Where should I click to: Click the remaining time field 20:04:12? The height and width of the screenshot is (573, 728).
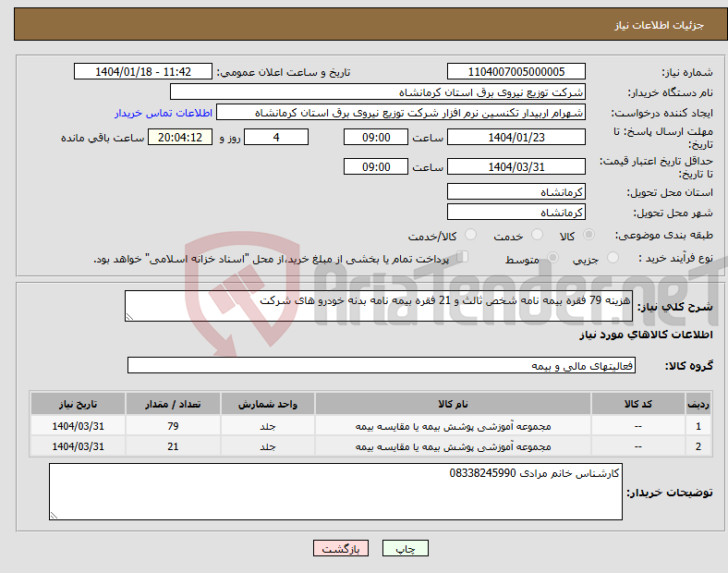coord(180,137)
